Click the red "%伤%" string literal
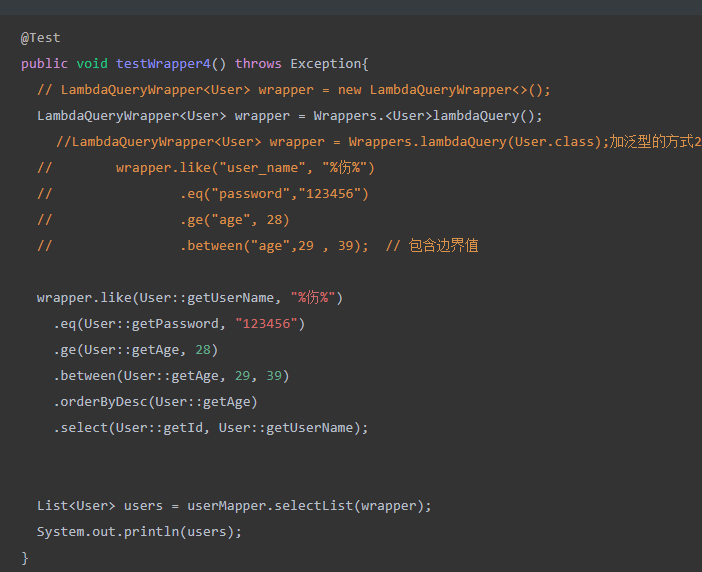The image size is (702, 572). [x=312, y=297]
